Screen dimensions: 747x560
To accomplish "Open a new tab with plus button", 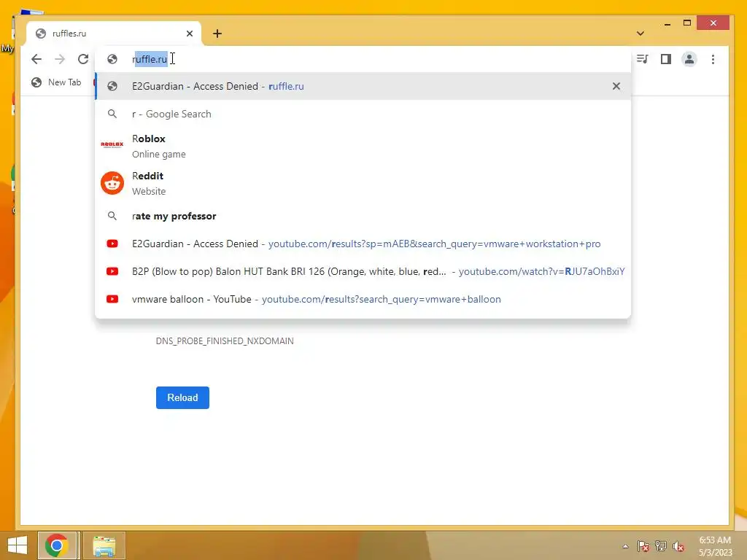I will click(x=217, y=34).
